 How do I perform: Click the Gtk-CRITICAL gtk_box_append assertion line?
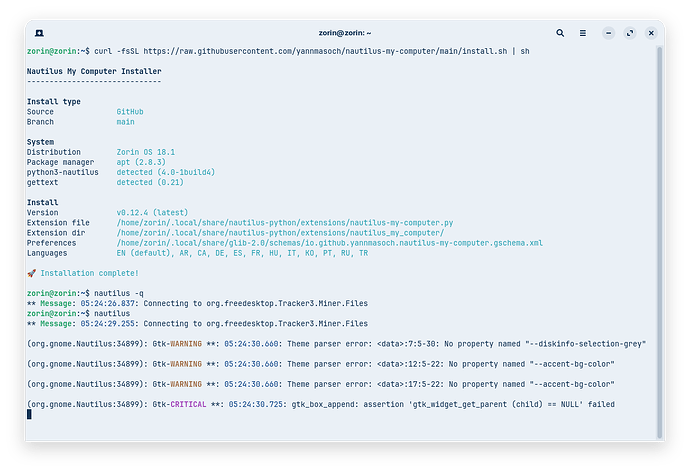321,405
